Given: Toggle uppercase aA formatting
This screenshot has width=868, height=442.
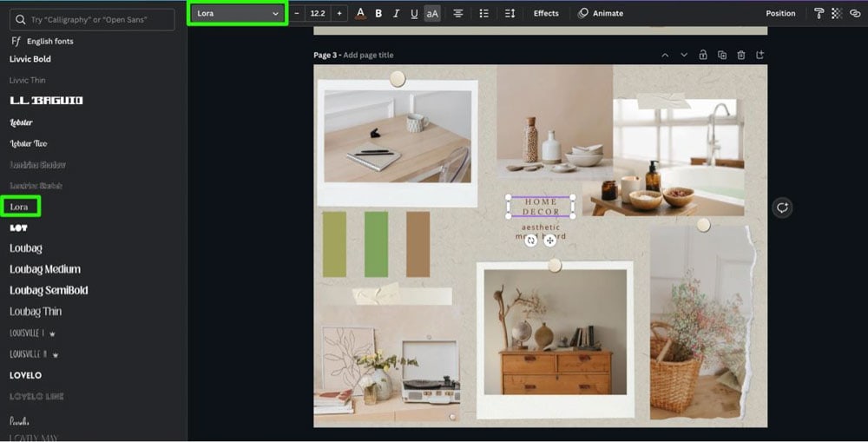Looking at the screenshot, I should click(432, 13).
